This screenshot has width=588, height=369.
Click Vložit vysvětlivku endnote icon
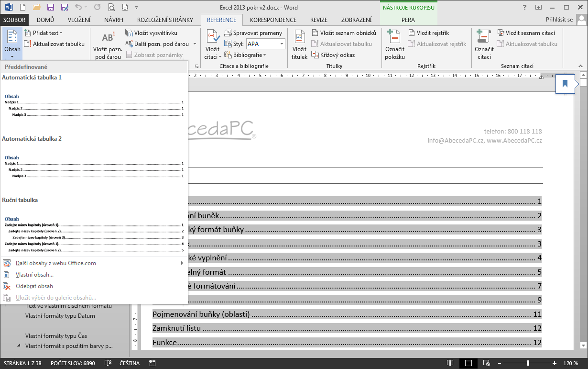(152, 33)
